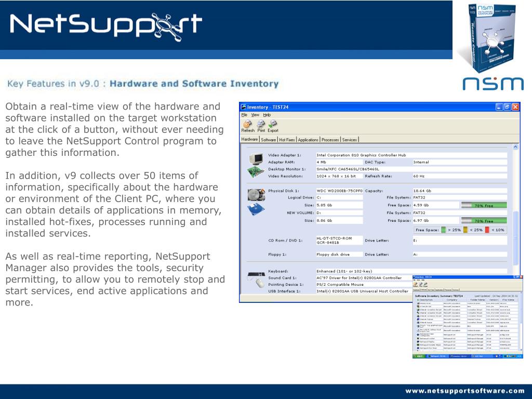
Task: Click the Inventory window title icon
Action: pos(244,107)
